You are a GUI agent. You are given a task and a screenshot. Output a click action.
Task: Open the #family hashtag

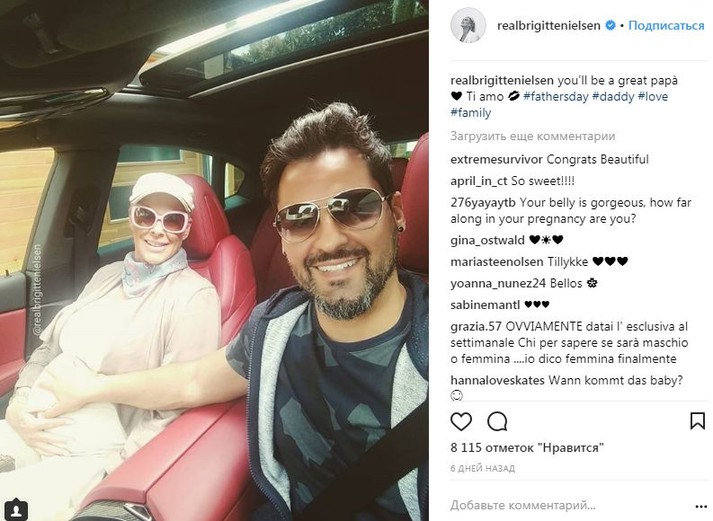(471, 113)
